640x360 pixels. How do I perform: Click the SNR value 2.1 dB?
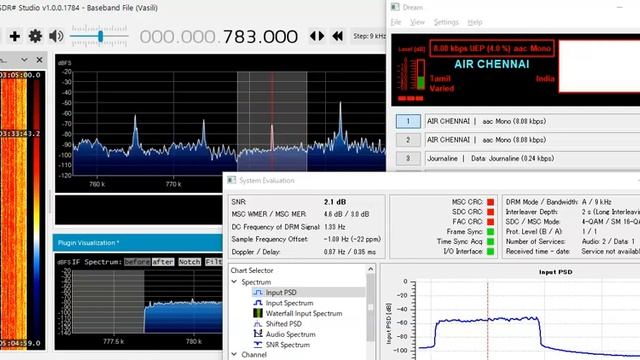pyautogui.click(x=335, y=202)
